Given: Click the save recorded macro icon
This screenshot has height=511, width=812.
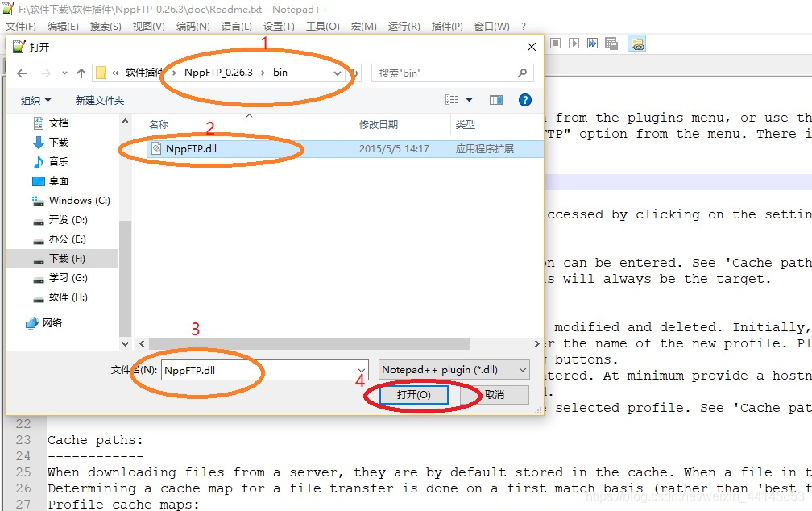Looking at the screenshot, I should click(x=611, y=44).
